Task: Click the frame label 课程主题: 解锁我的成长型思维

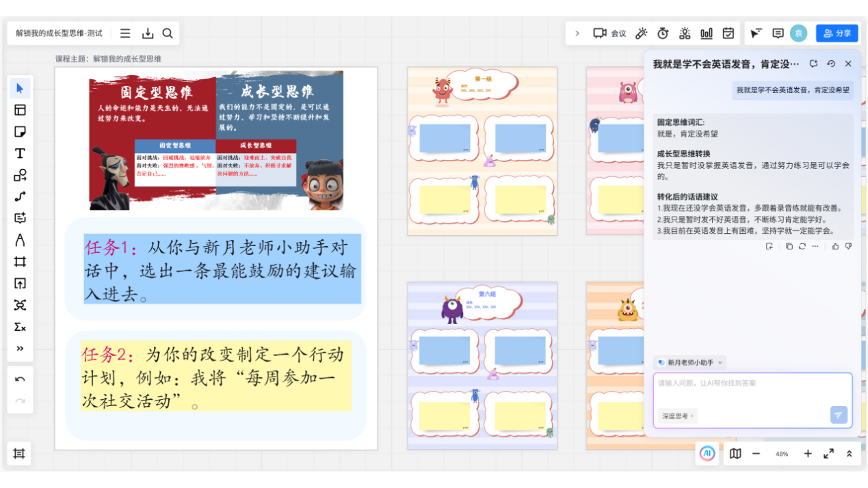Action: pyautogui.click(x=108, y=59)
